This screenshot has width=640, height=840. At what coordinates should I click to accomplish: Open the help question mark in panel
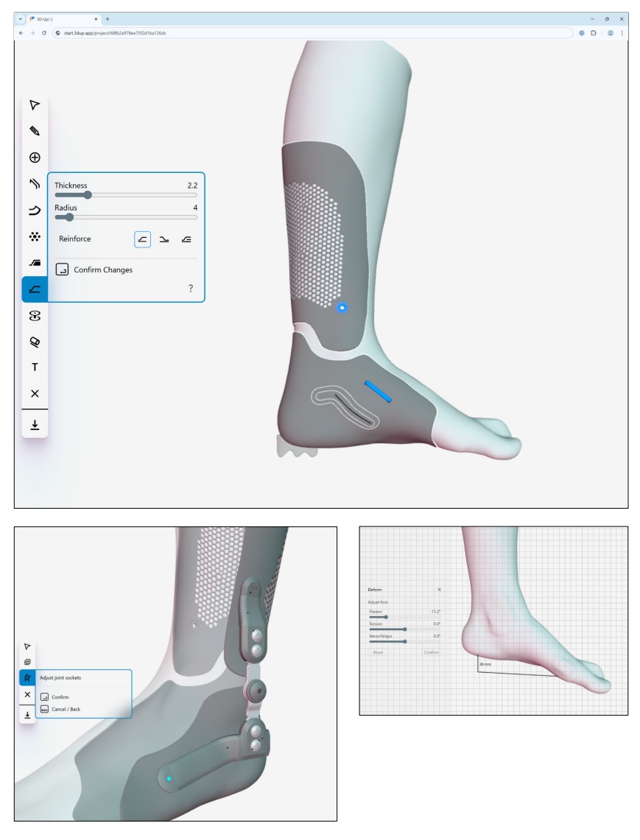tap(190, 288)
